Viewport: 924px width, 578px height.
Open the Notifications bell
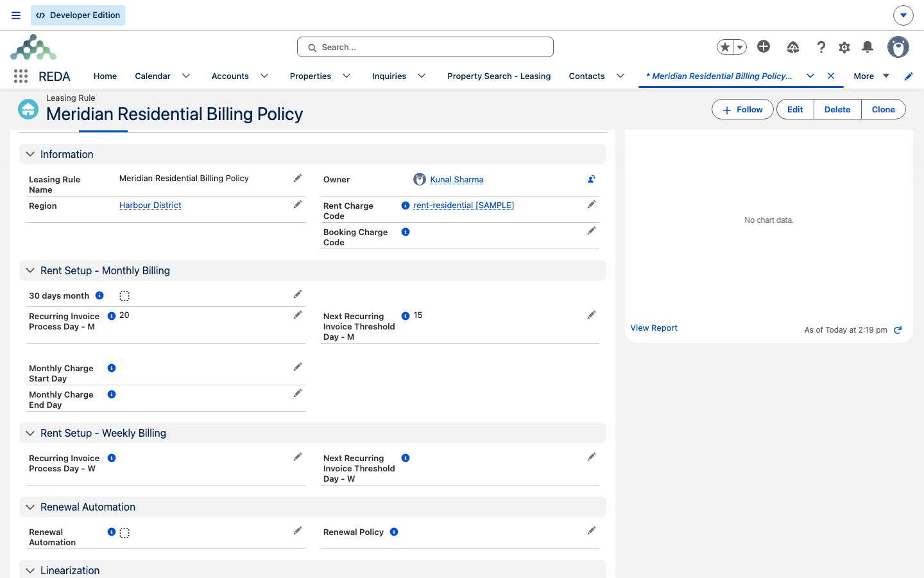(x=868, y=46)
